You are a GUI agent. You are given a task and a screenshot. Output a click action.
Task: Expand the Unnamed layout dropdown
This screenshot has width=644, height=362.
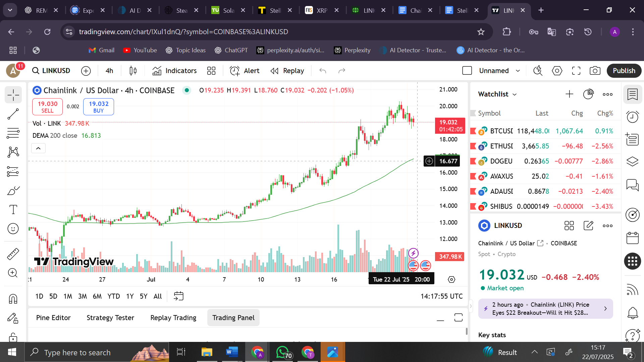(x=518, y=71)
